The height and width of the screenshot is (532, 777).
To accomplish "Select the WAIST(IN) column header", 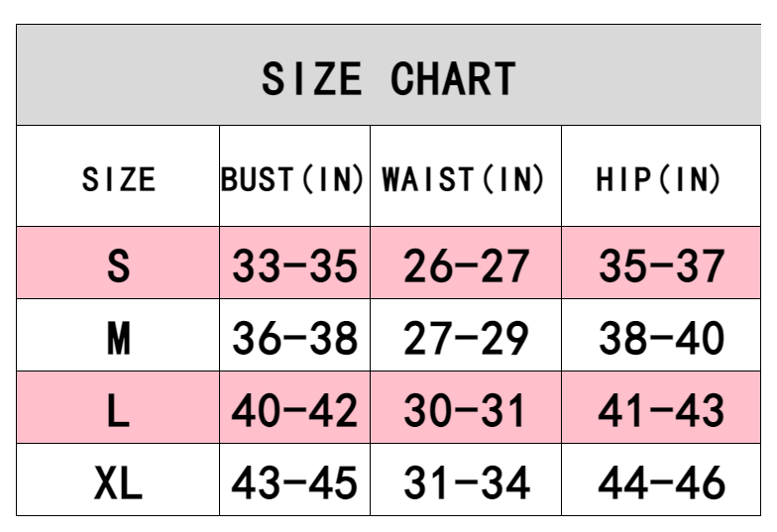I will (465, 179).
